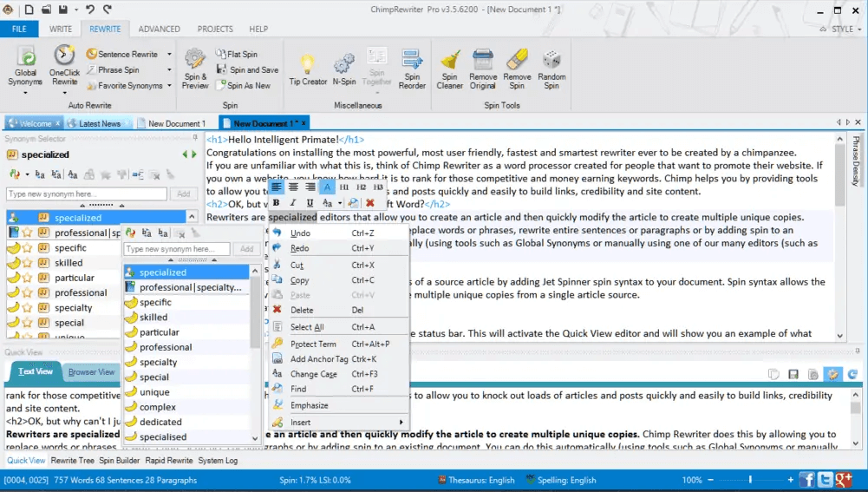Image resolution: width=868 pixels, height=492 pixels.
Task: Switch to the ADVANCED ribbon tab
Action: click(x=159, y=29)
